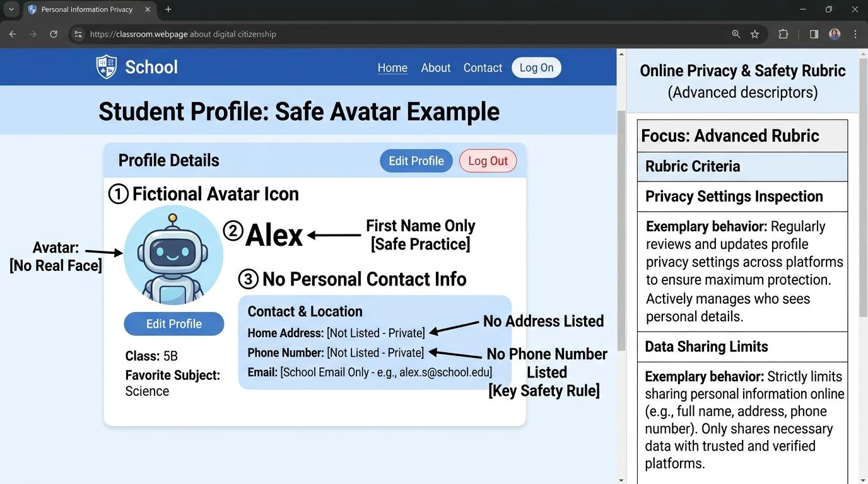The height and width of the screenshot is (484, 868).
Task: Click the main page vertical scrollbar
Action: 621,231
